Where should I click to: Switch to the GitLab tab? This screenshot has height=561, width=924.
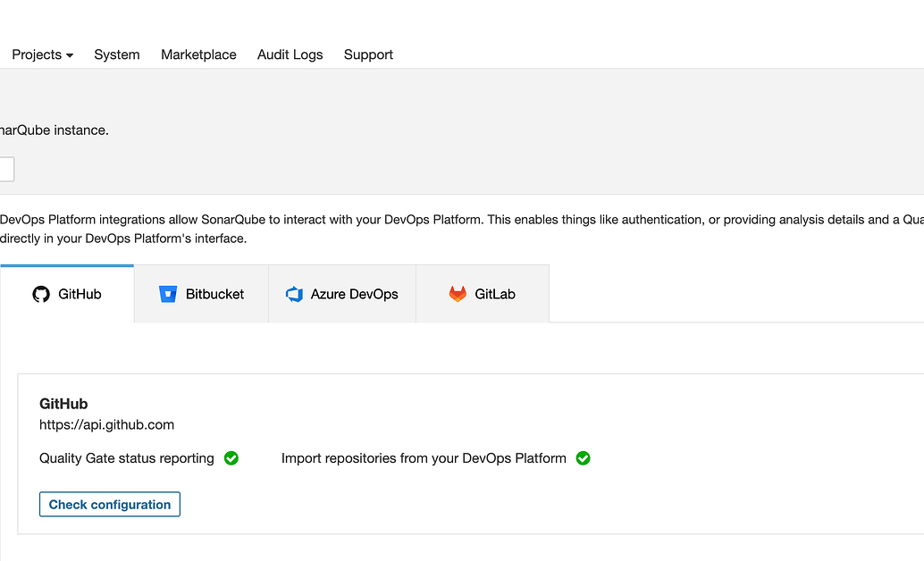coord(482,293)
